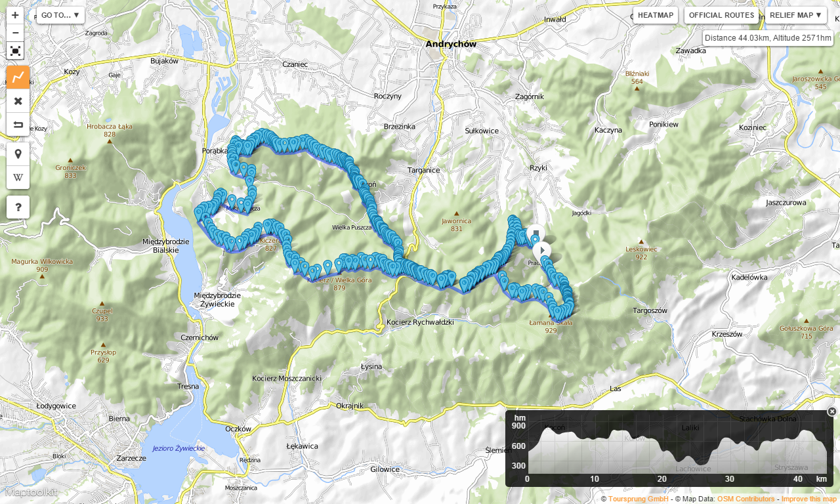Click the Maptoolkit logo
Image resolution: width=840 pixels, height=504 pixels.
(x=30, y=492)
